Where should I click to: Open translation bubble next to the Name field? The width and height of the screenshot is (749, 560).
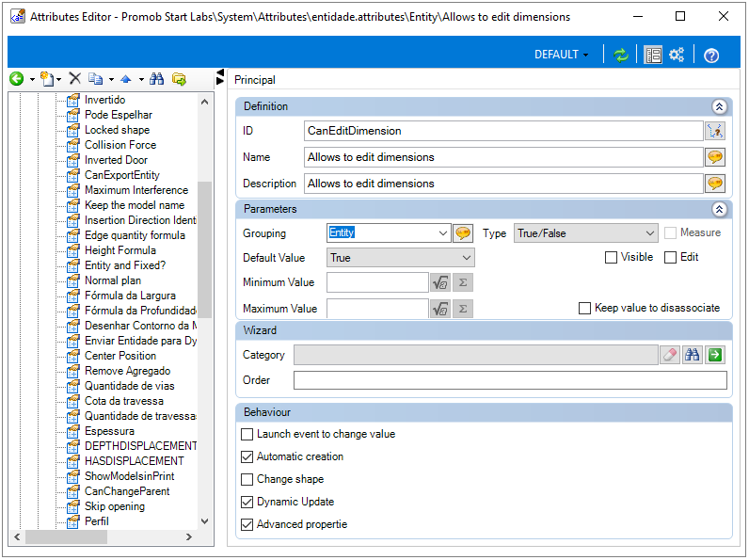pyautogui.click(x=715, y=157)
